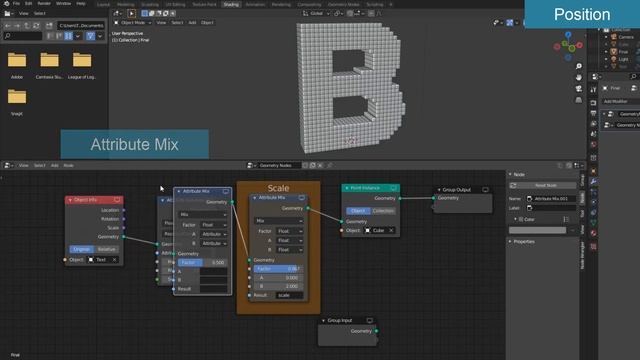Open A input type dropdown in Scale node
The width and height of the screenshot is (640, 360).
(289, 240)
